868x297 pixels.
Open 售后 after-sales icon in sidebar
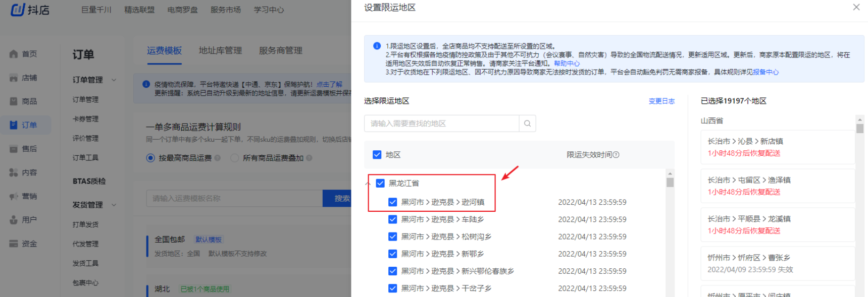pos(14,149)
